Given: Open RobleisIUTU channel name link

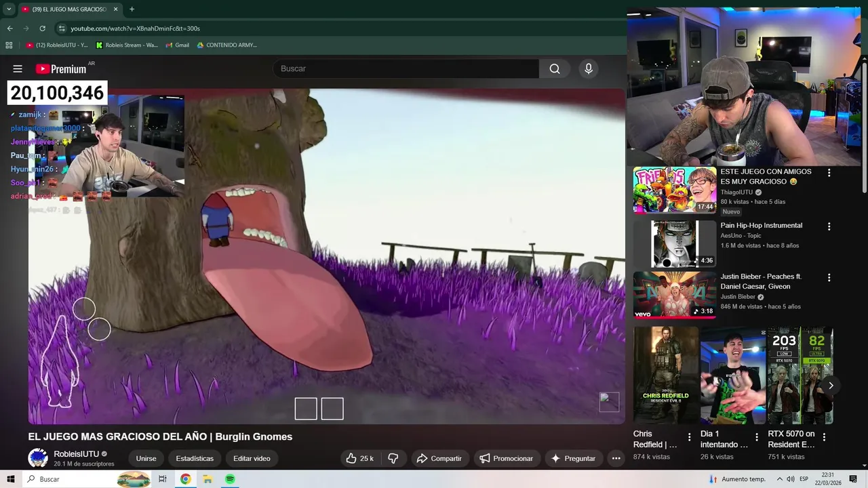Looking at the screenshot, I should (76, 453).
